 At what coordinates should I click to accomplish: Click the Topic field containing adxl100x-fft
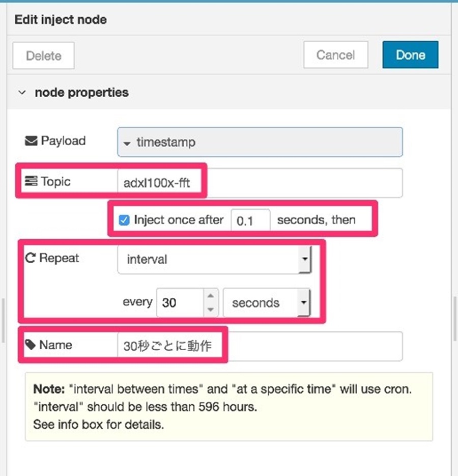[x=260, y=183]
